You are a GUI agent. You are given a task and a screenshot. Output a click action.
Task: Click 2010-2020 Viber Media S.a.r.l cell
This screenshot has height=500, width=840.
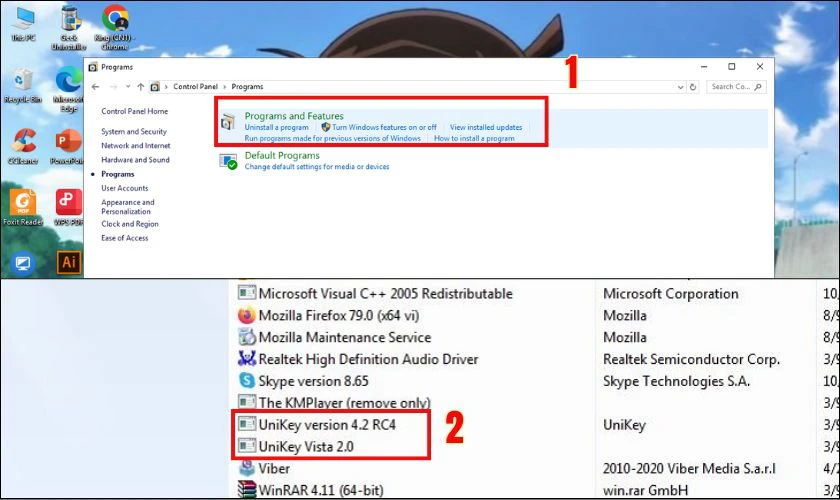click(x=689, y=468)
